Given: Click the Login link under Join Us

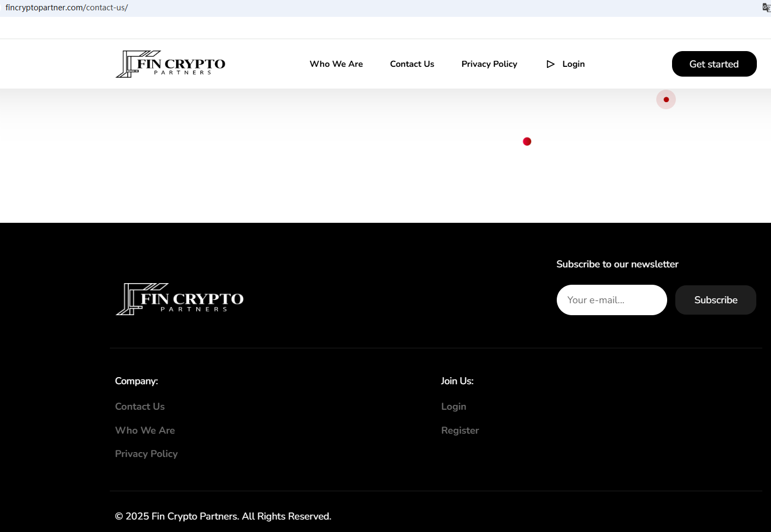Looking at the screenshot, I should pyautogui.click(x=453, y=406).
